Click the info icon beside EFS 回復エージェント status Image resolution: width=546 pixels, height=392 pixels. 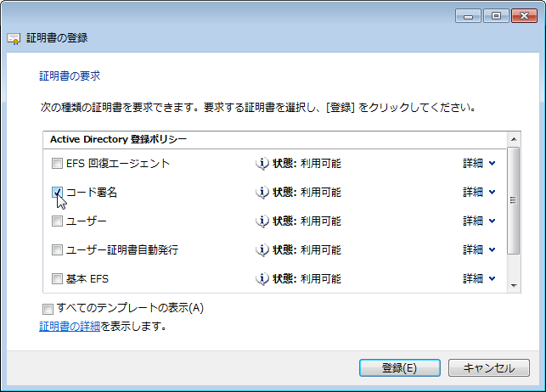262,163
